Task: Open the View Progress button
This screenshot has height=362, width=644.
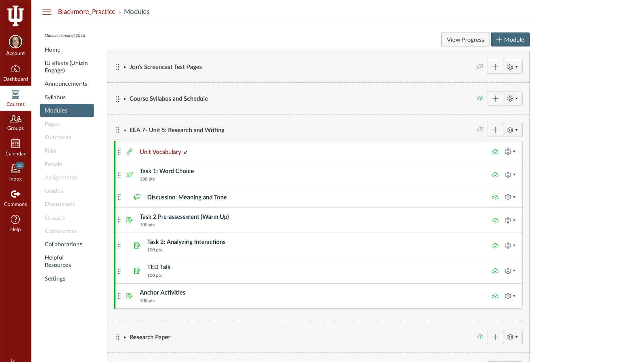Action: point(465,39)
